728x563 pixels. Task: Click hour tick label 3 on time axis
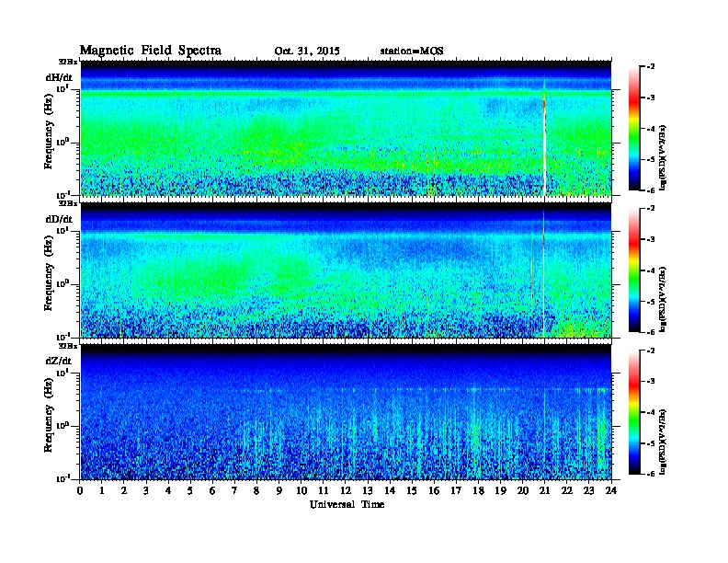[146, 490]
